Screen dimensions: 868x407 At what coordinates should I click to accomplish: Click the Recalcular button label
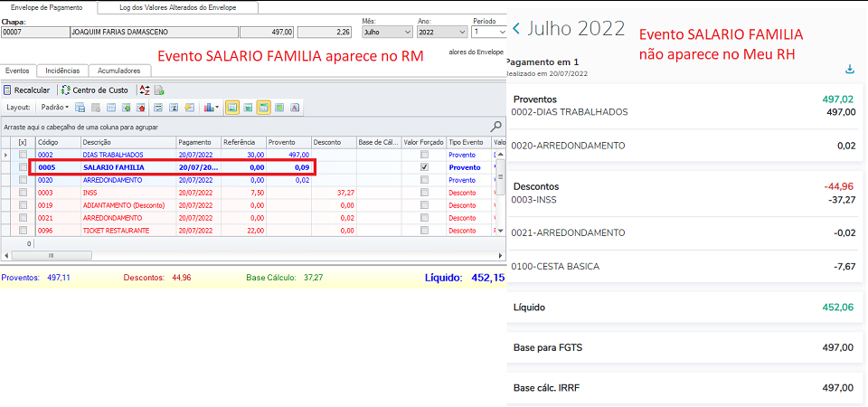pyautogui.click(x=33, y=90)
